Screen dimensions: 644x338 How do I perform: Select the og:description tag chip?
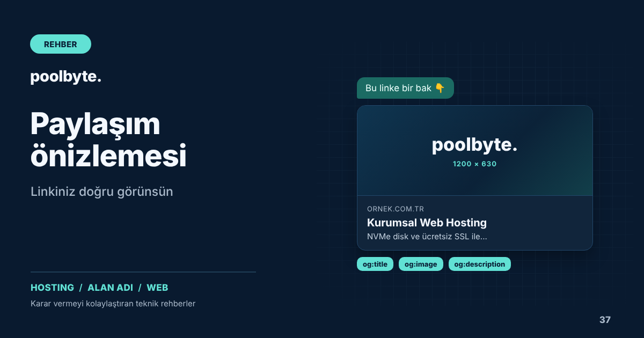pos(480,264)
